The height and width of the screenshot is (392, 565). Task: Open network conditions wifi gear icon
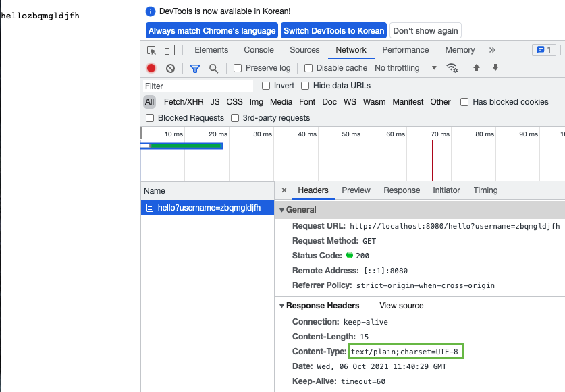click(x=452, y=68)
